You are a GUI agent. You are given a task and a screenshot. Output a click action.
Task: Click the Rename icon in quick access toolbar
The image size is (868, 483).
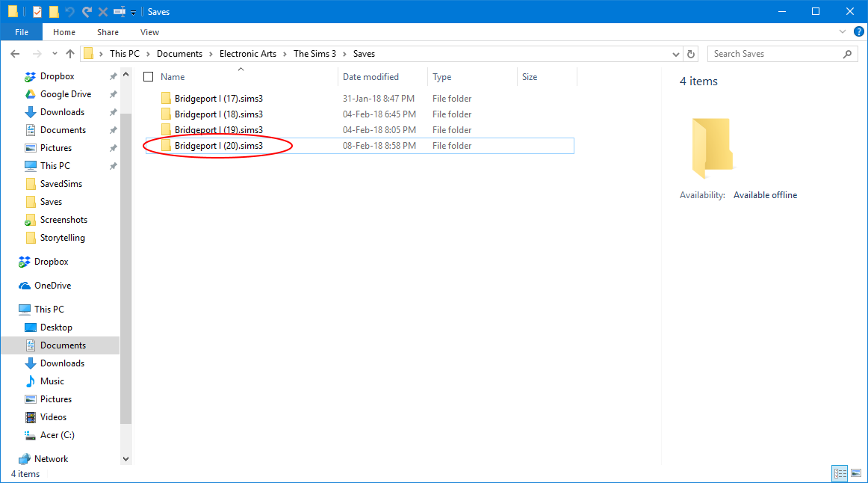(119, 12)
